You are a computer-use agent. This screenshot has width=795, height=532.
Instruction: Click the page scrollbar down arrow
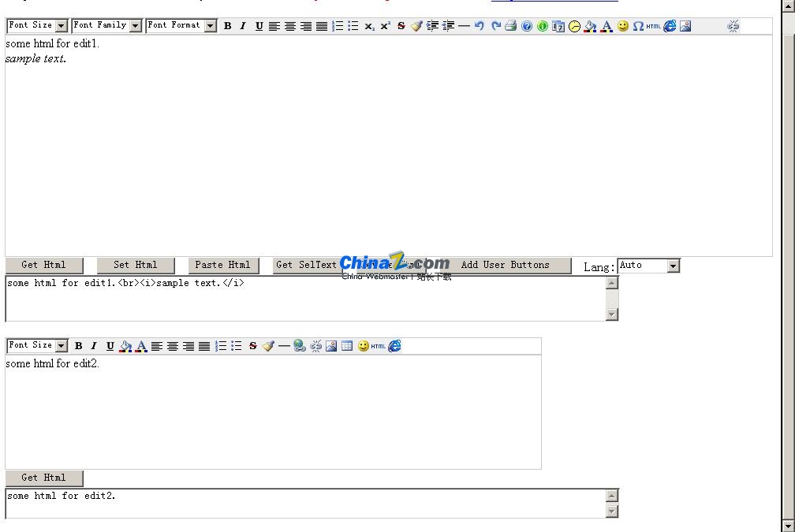[789, 526]
